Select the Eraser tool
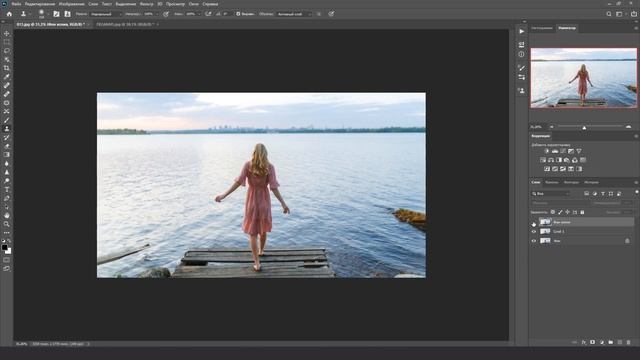 tap(7, 146)
